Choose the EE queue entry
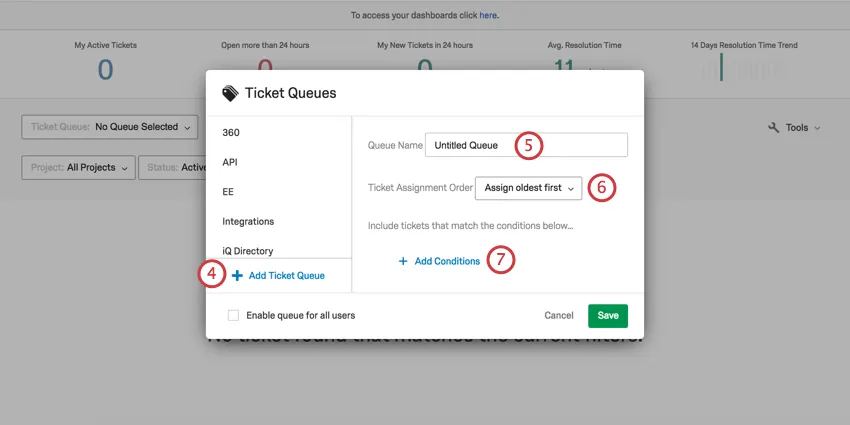The image size is (850, 425). coord(229,191)
